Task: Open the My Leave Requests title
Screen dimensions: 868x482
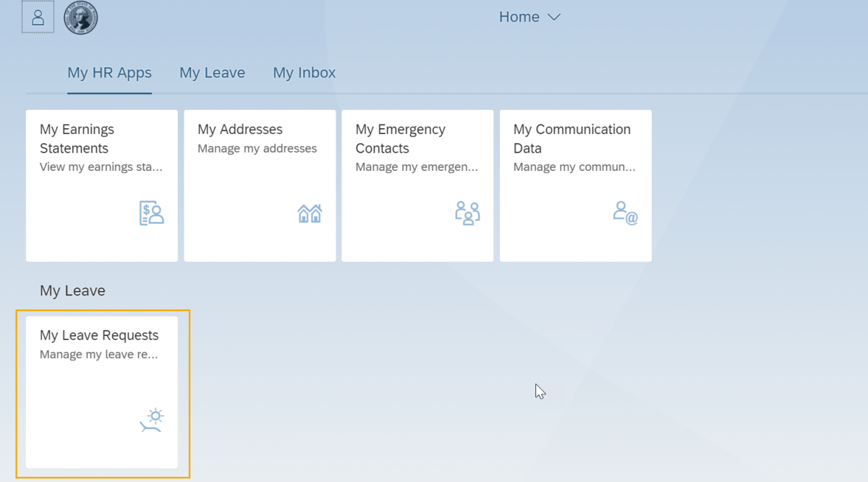Action: click(x=99, y=336)
